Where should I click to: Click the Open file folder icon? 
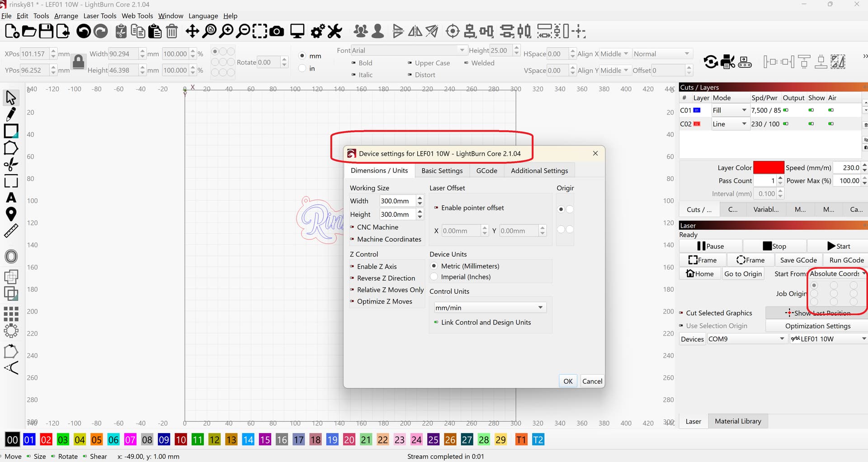[x=29, y=31]
